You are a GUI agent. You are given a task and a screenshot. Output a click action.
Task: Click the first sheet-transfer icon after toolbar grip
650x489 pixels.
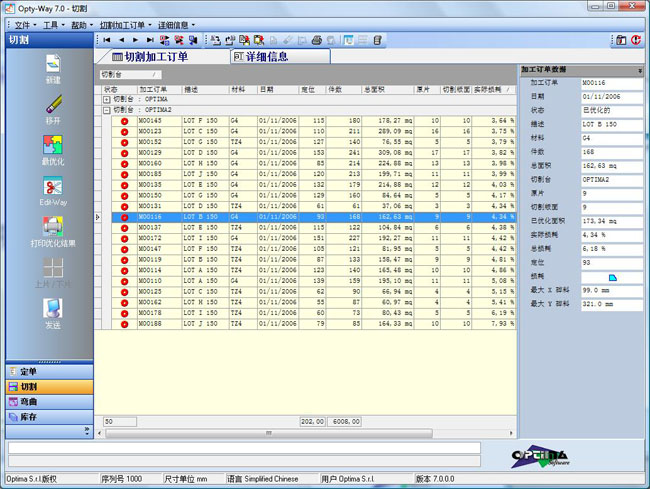pyautogui.click(x=216, y=40)
